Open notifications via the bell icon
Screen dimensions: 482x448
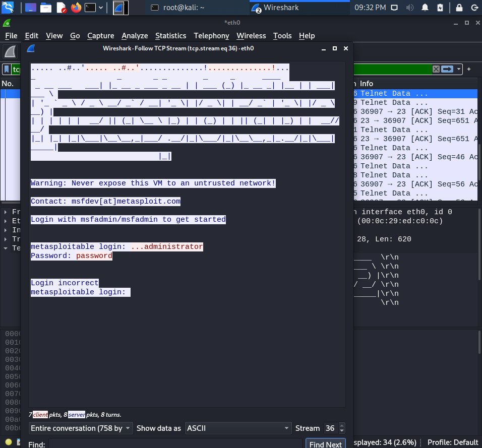[x=425, y=8]
